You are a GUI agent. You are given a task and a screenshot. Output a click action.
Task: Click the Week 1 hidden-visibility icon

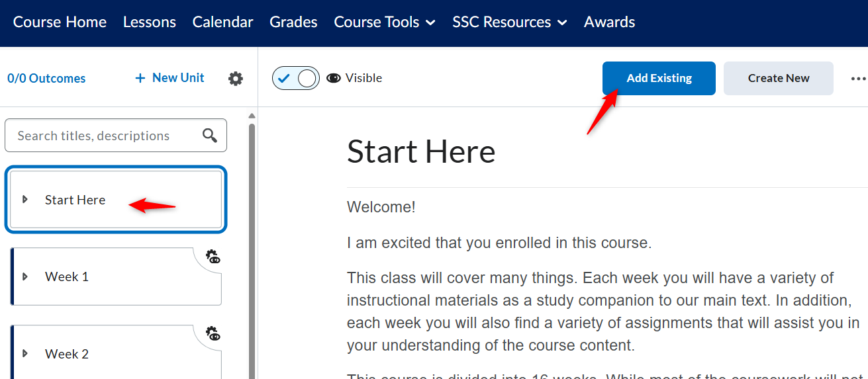[213, 257]
